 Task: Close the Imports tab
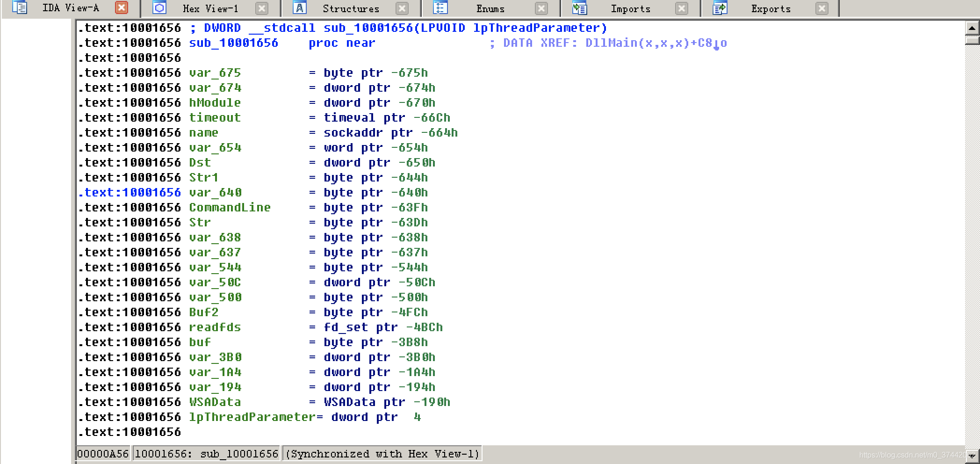click(682, 8)
